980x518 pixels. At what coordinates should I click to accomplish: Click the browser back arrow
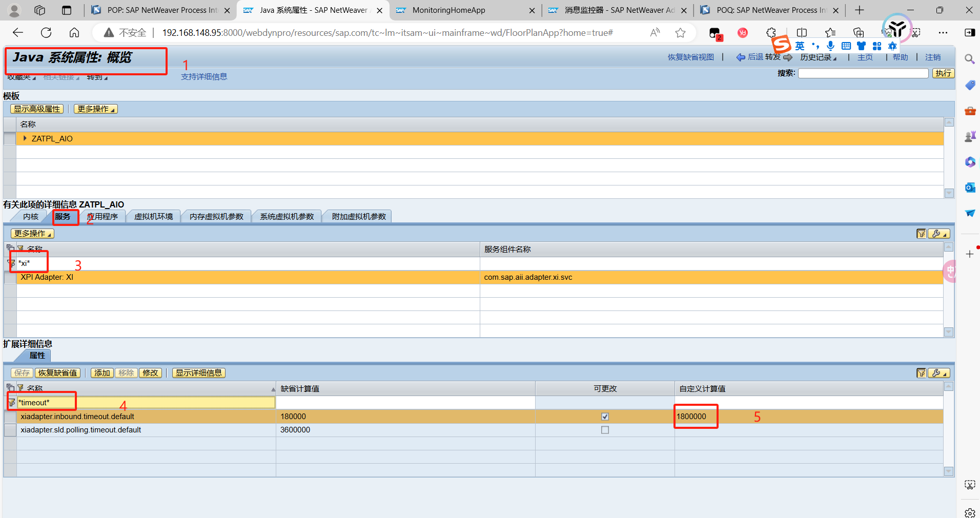coord(18,33)
